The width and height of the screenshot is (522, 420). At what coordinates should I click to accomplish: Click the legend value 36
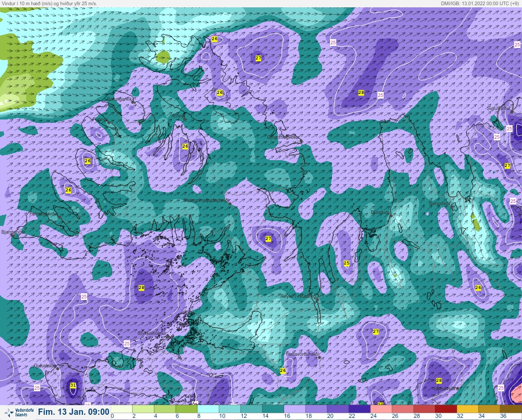503,416
